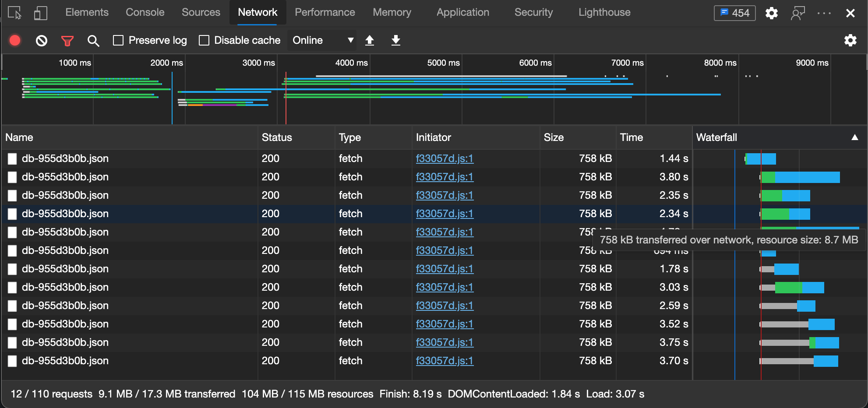Start recording network log
The height and width of the screenshot is (408, 868).
[x=15, y=40]
